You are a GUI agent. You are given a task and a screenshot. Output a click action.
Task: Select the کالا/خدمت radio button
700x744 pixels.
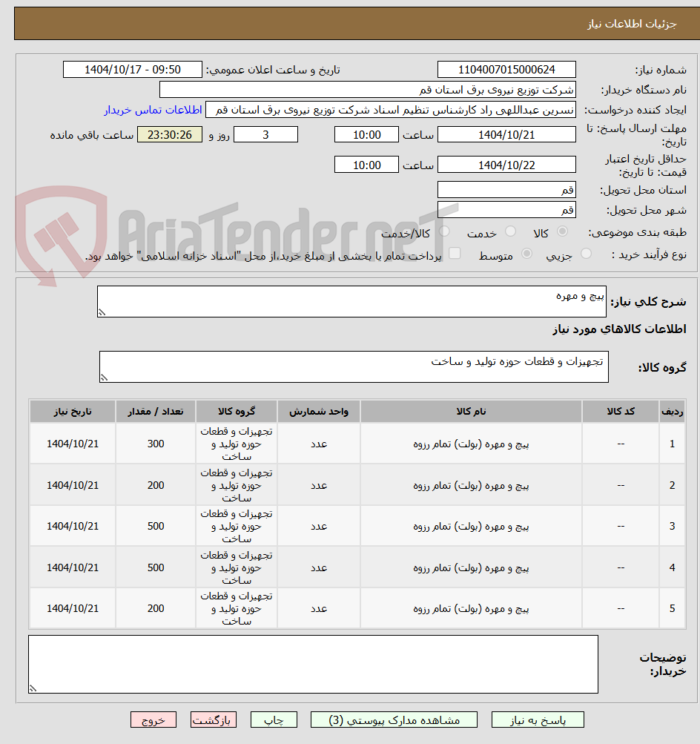coord(444,231)
